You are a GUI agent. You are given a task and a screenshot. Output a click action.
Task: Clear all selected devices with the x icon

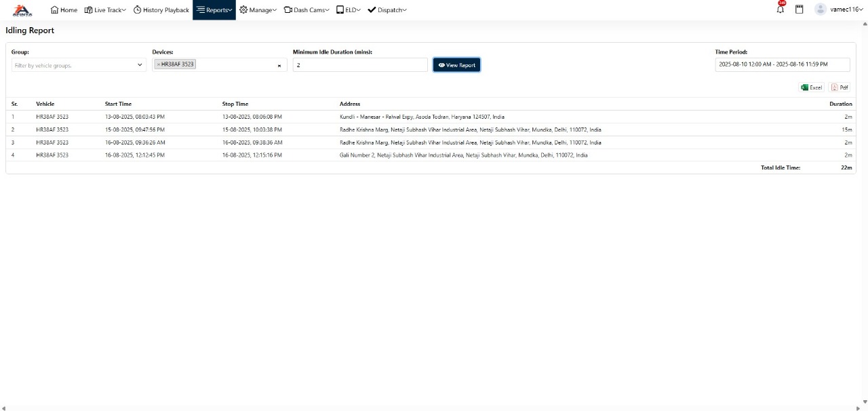point(279,66)
